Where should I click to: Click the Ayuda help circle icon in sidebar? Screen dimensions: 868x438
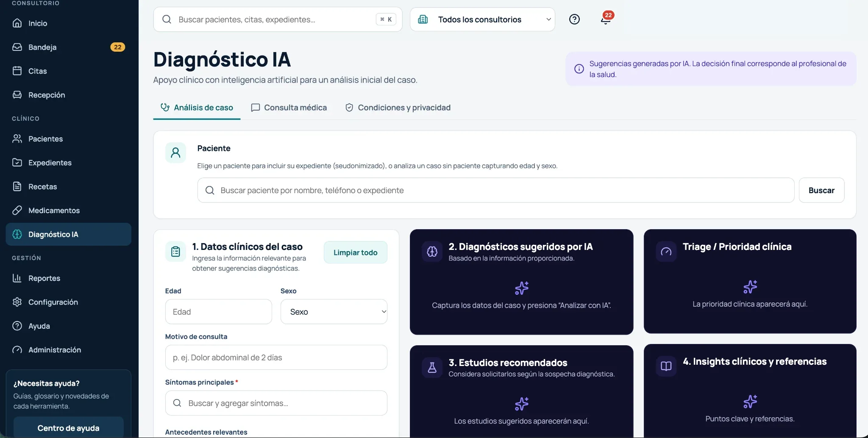[17, 326]
